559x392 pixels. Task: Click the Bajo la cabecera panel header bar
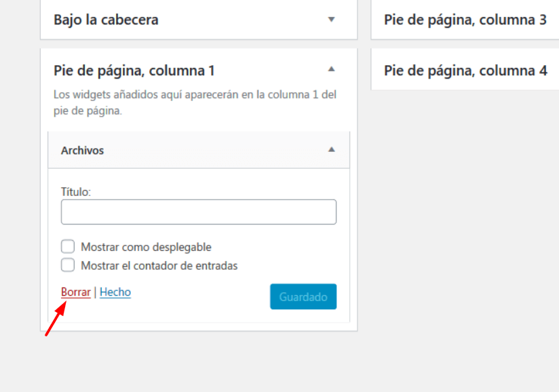199,20
